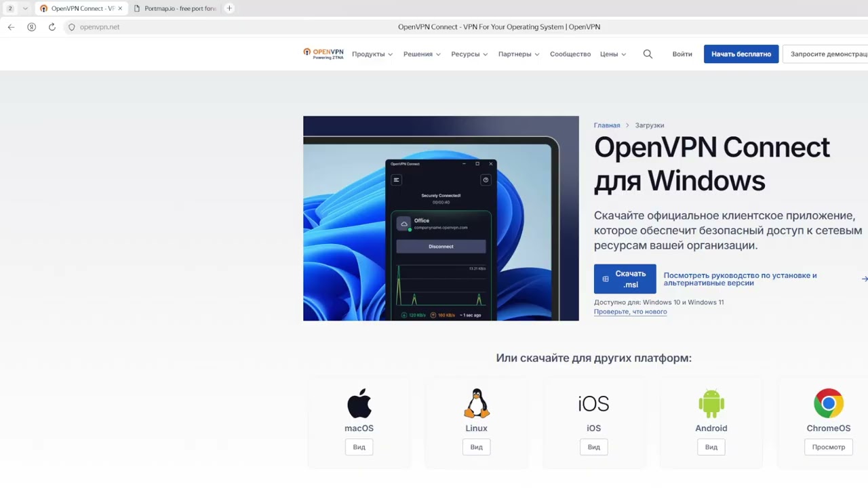Click the macOS text label

[x=359, y=428]
